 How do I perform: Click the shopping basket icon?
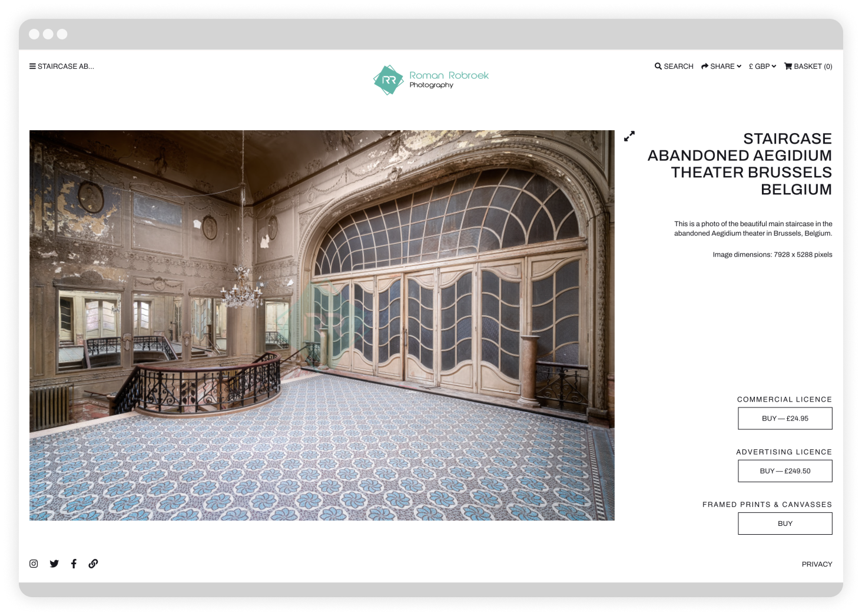click(x=787, y=66)
